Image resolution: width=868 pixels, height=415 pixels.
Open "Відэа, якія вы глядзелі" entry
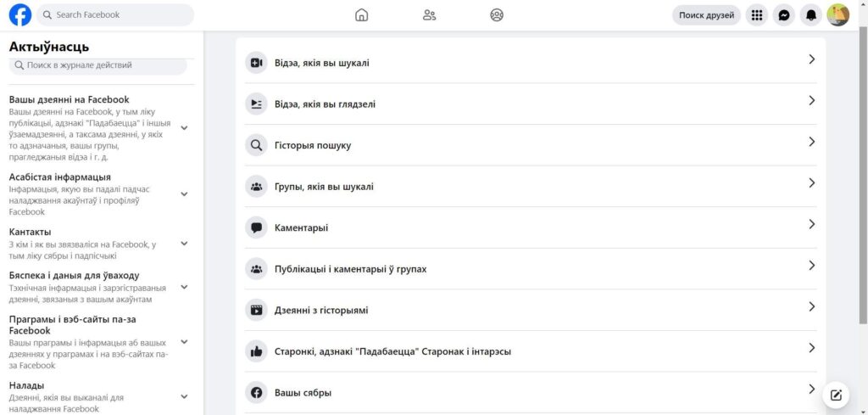pyautogui.click(x=531, y=104)
